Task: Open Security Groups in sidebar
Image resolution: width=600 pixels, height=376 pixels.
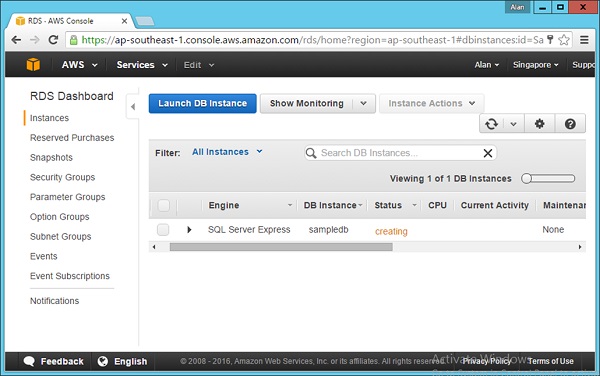Action: click(62, 177)
